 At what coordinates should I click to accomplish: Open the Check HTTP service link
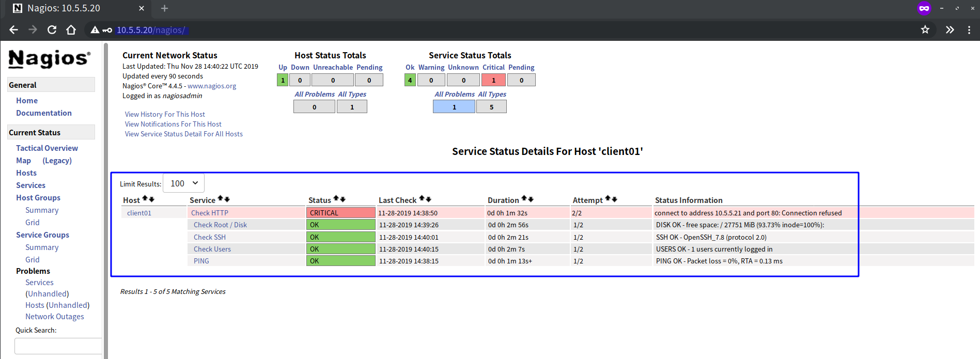click(x=210, y=213)
